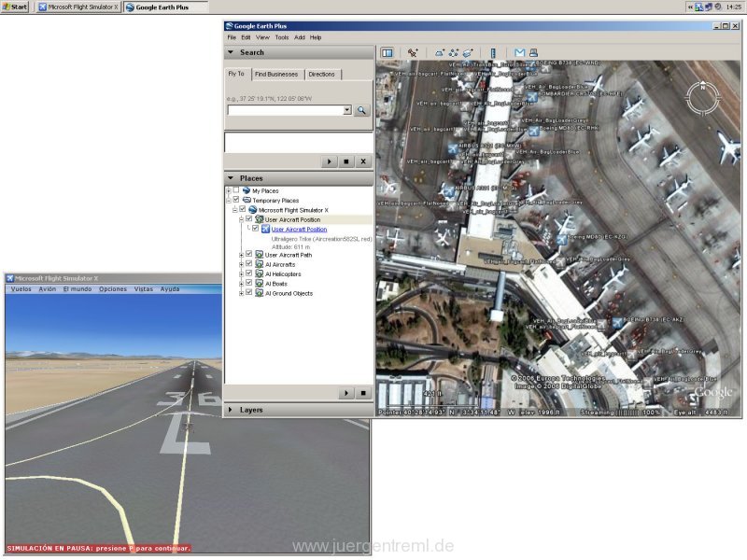The image size is (747, 560).
Task: Click the Add Placemark pushpin icon
Action: pos(413,53)
